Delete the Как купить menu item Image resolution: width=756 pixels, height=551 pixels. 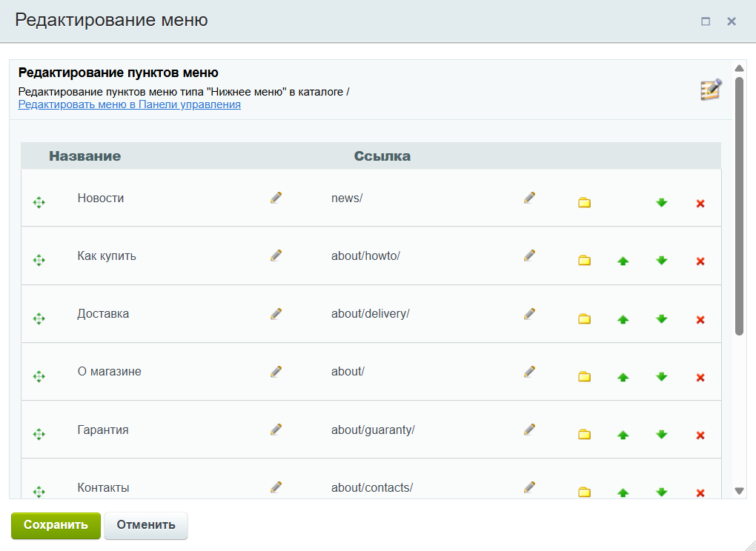point(700,261)
